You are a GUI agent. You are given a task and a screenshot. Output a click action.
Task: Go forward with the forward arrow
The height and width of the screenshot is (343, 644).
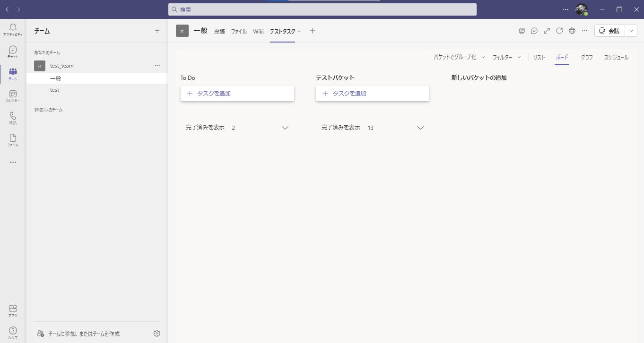pos(18,9)
